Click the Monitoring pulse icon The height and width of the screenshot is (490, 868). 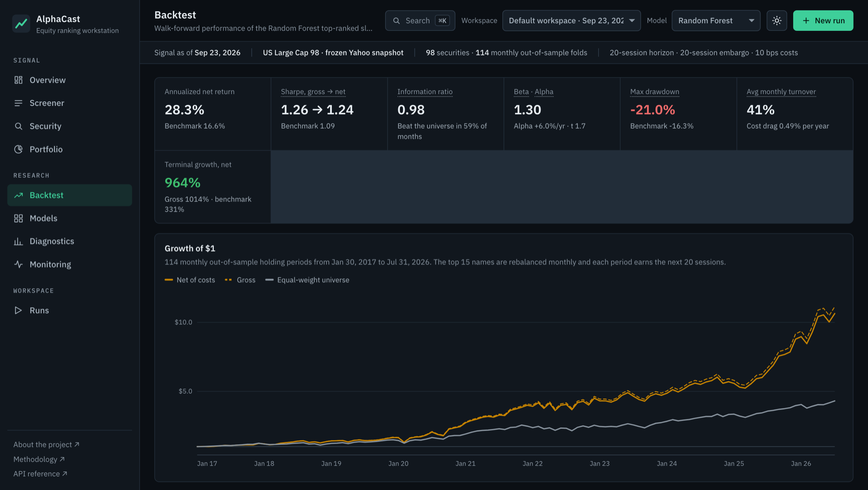(x=18, y=264)
